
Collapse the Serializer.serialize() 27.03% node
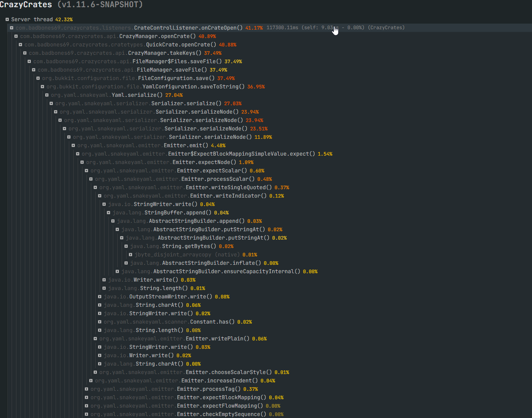pyautogui.click(x=51, y=103)
